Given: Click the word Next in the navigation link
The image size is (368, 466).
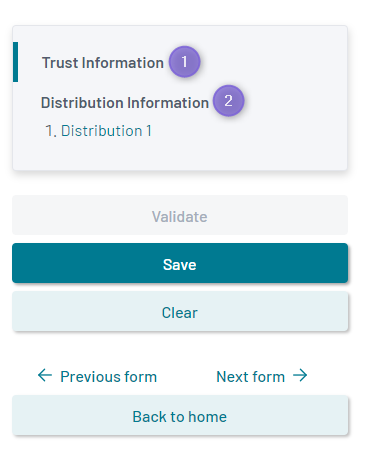Looking at the screenshot, I should [x=232, y=377].
